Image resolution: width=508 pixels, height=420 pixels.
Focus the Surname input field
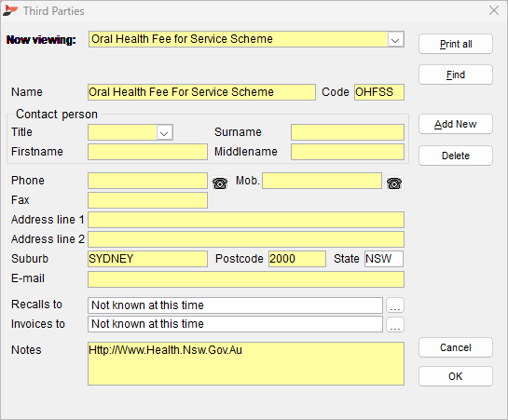coord(348,132)
